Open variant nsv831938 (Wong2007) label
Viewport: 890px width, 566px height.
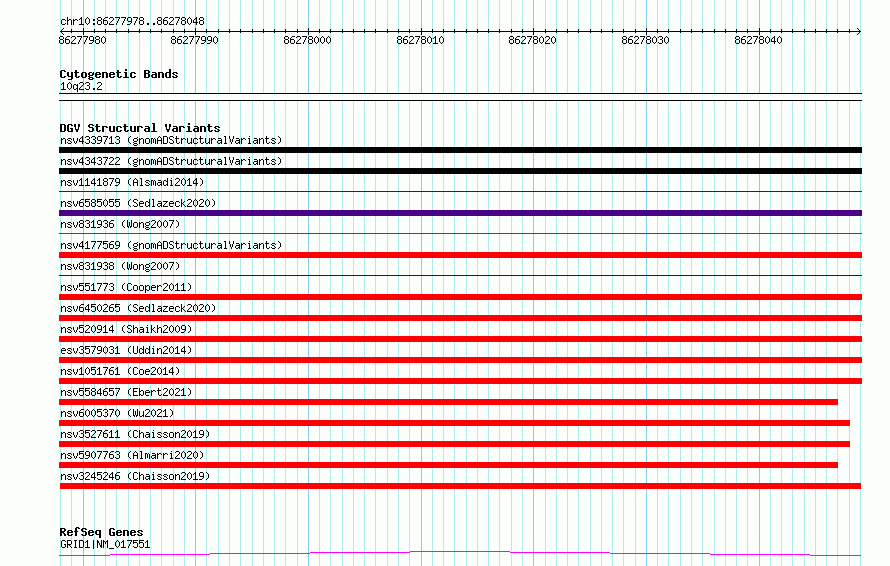[x=120, y=266]
